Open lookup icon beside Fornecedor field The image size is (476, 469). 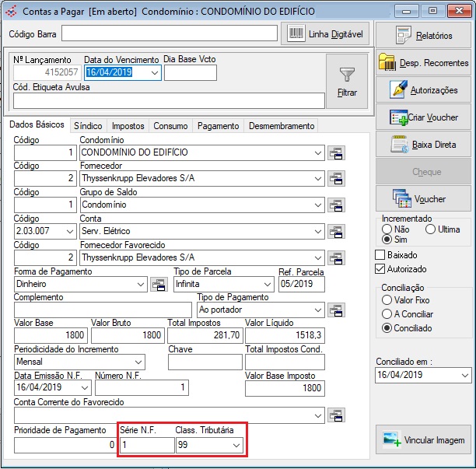coord(336,178)
